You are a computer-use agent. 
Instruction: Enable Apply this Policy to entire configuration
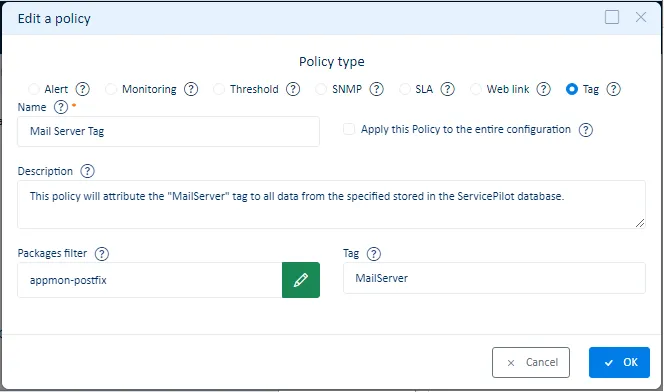[349, 129]
